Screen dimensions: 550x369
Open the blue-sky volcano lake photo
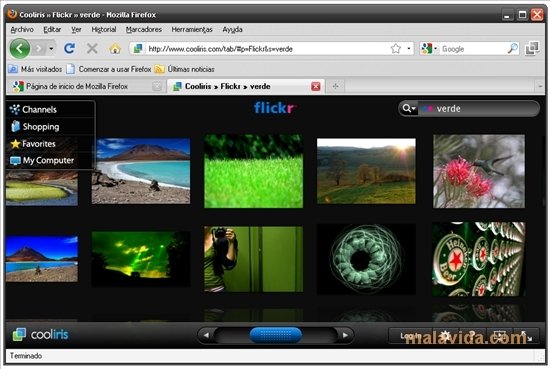(x=41, y=259)
